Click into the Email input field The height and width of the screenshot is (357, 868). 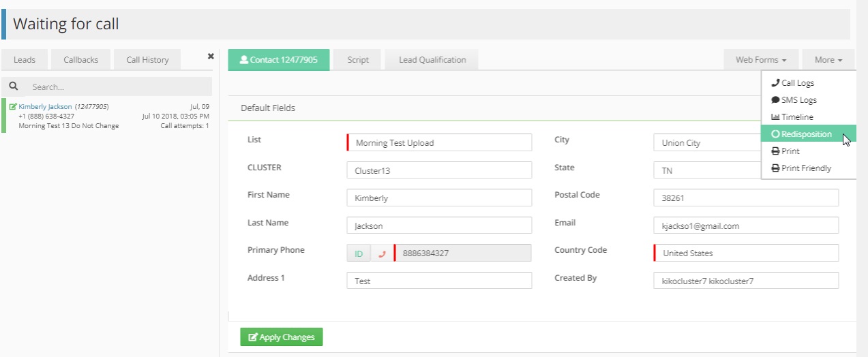click(746, 226)
